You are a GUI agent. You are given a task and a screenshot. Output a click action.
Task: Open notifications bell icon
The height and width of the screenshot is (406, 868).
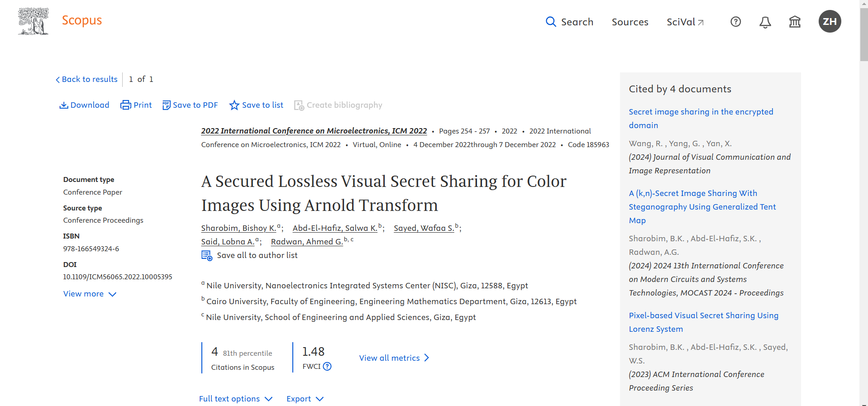[765, 22]
